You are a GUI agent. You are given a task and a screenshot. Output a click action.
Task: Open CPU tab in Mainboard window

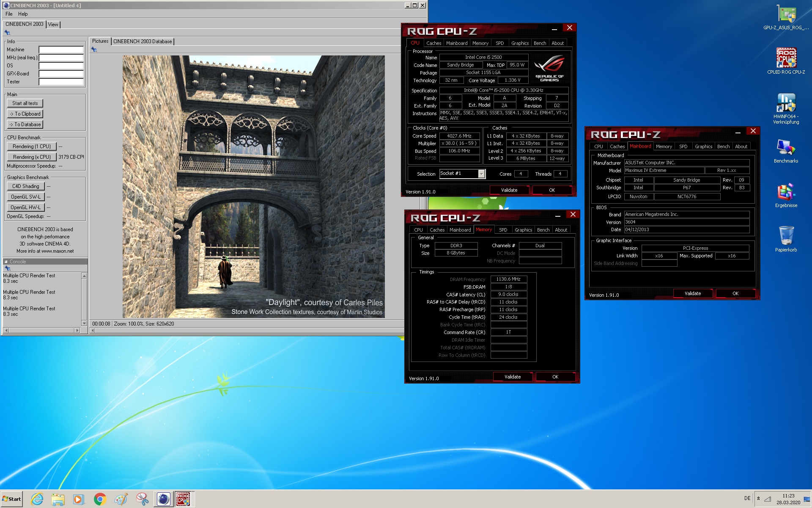tap(598, 146)
